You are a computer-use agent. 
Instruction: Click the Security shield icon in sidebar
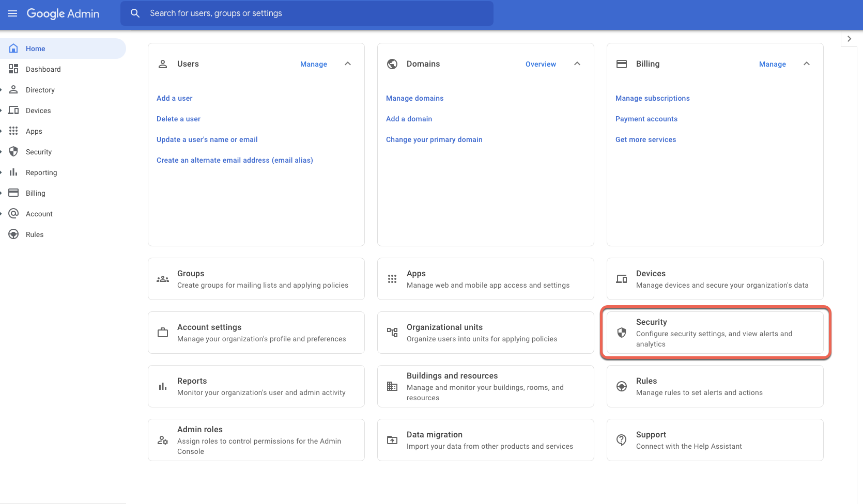point(13,152)
